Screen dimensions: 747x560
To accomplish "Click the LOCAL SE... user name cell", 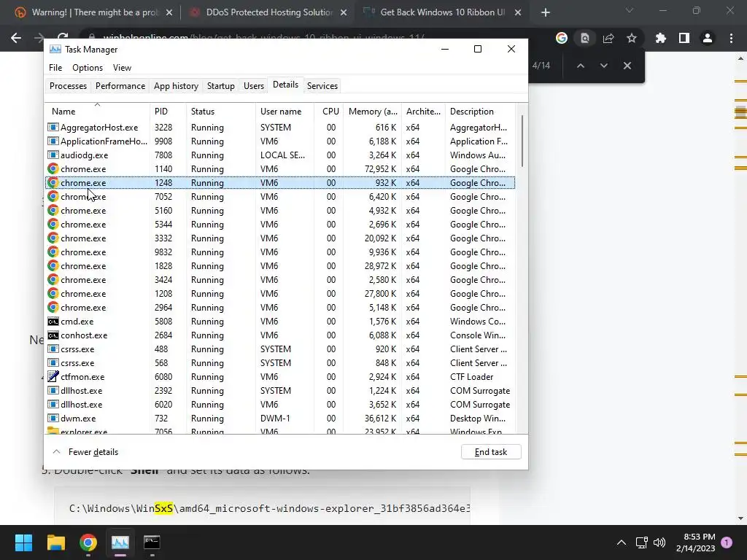I will click(282, 155).
